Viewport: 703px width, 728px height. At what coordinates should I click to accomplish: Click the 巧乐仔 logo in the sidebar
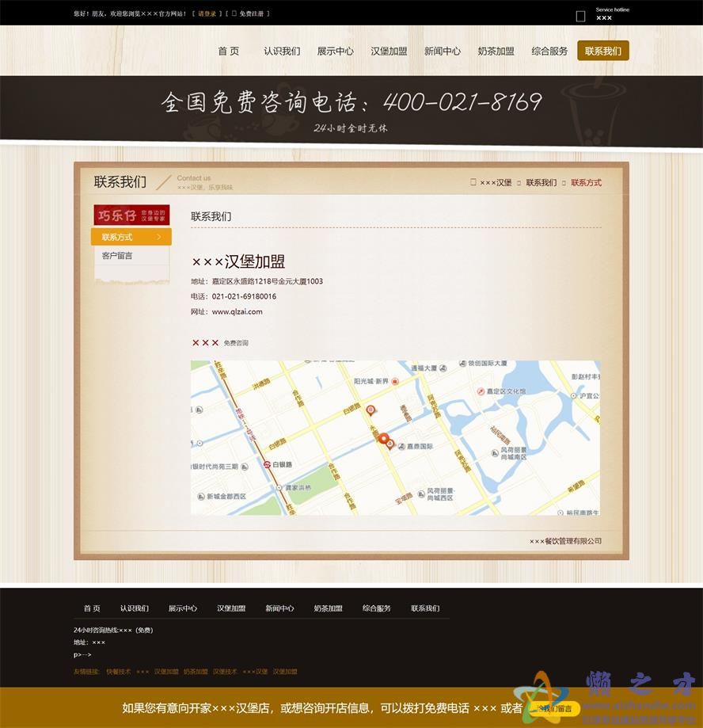click(x=131, y=215)
